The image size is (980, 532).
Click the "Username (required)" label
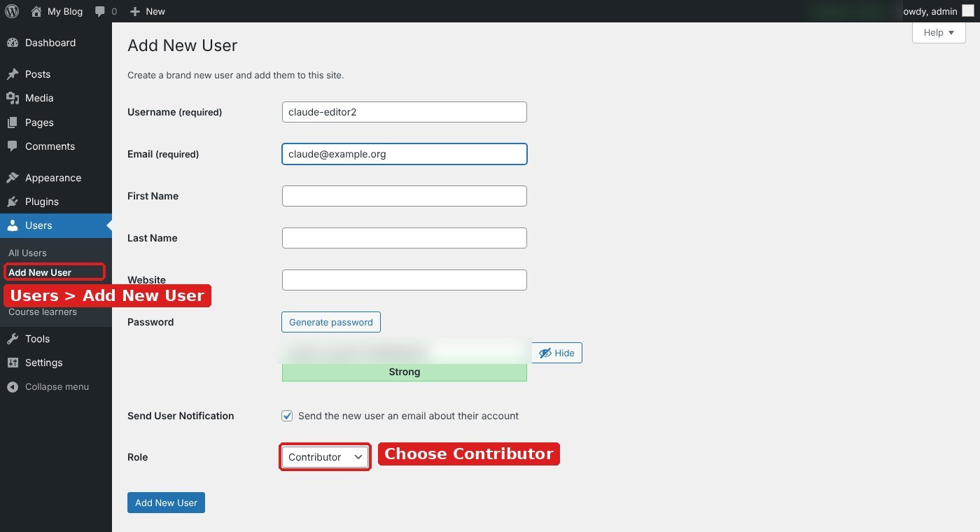(175, 112)
